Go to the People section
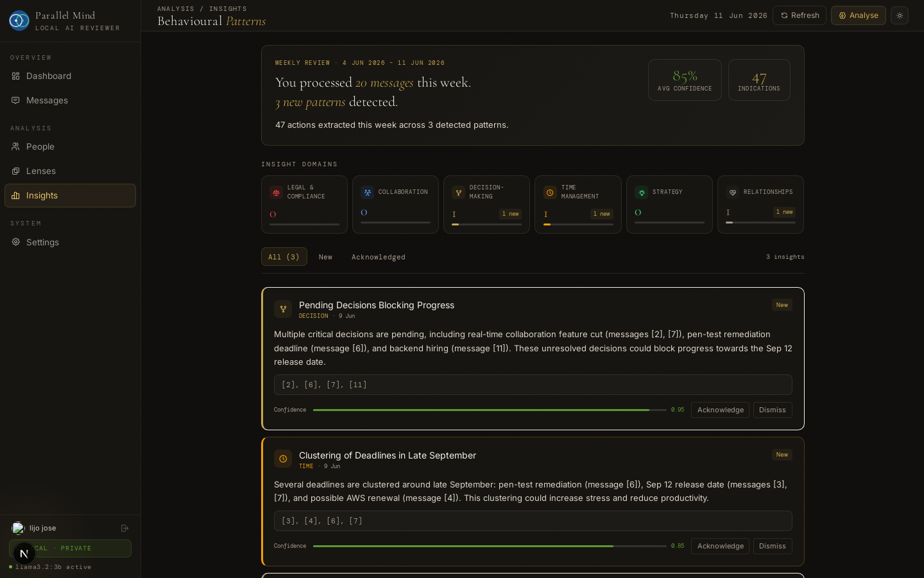Viewport: 924px width, 578px height. point(70,146)
